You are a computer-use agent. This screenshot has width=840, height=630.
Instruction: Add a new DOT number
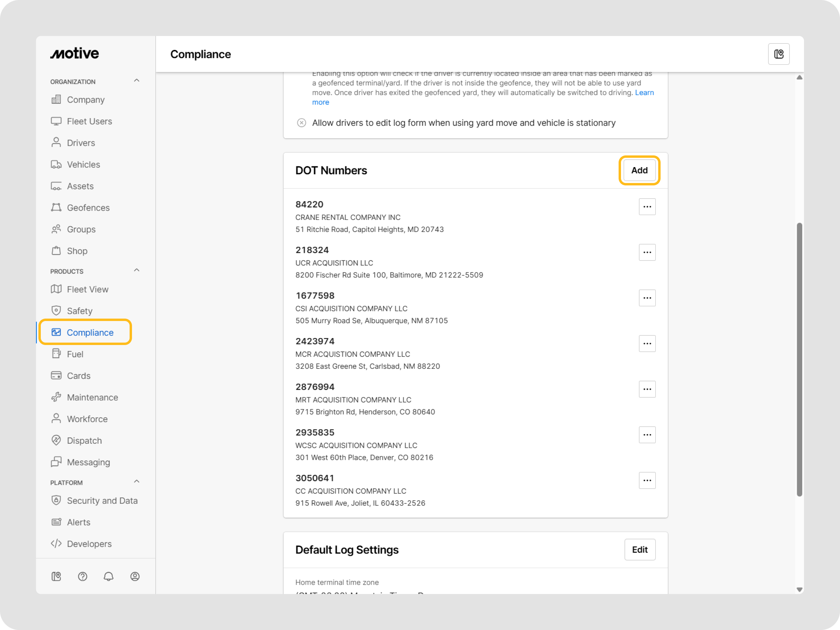click(x=639, y=170)
